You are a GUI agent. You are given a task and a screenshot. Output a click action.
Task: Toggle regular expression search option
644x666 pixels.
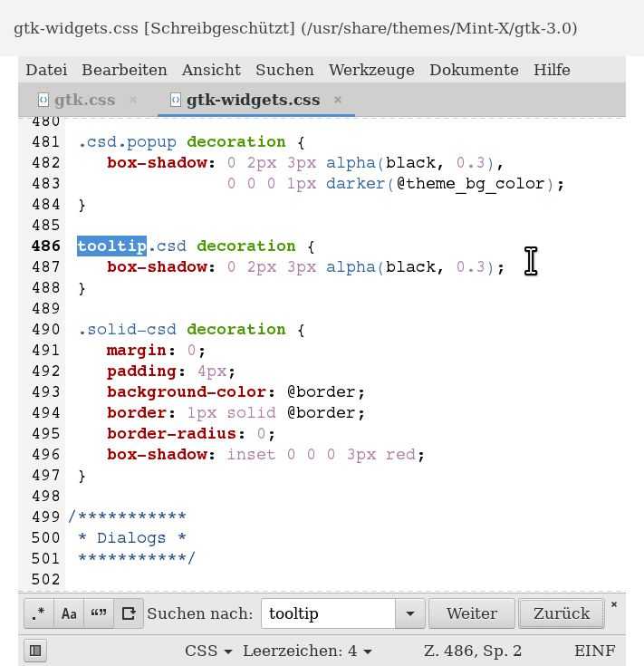pos(38,613)
